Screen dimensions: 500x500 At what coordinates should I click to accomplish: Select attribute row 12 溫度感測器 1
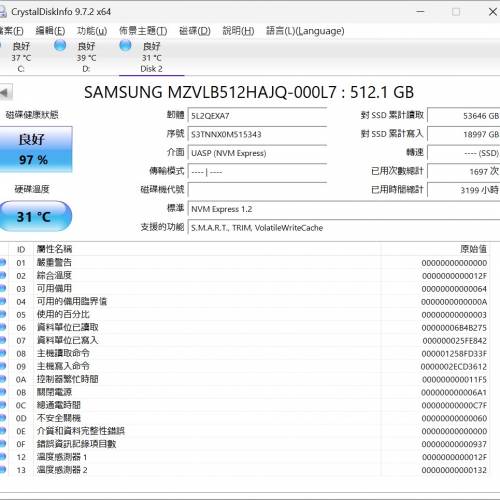tap(244, 457)
